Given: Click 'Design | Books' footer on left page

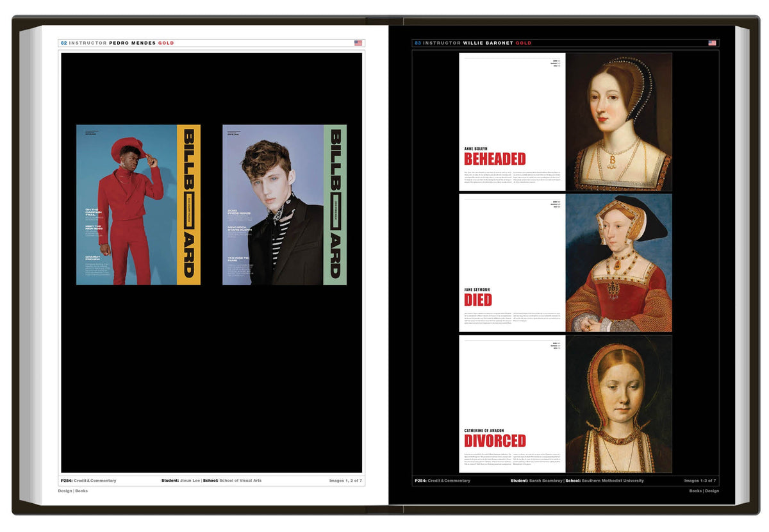Looking at the screenshot, I should click(73, 491).
